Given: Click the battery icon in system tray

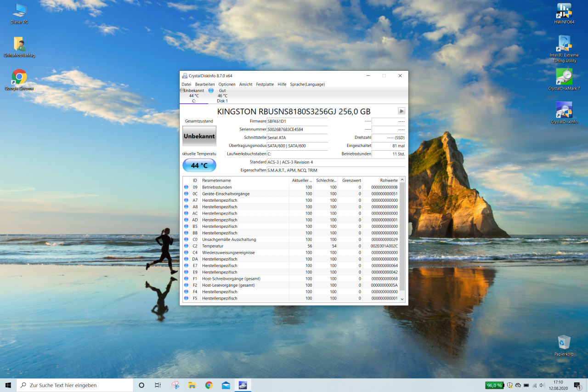Looking at the screenshot, I should click(526, 385).
